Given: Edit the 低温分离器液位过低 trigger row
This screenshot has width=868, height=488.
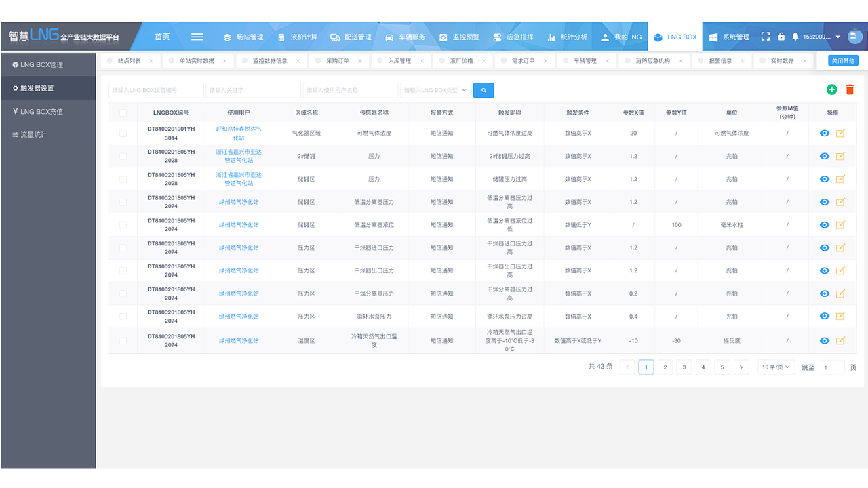Looking at the screenshot, I should click(x=840, y=225).
